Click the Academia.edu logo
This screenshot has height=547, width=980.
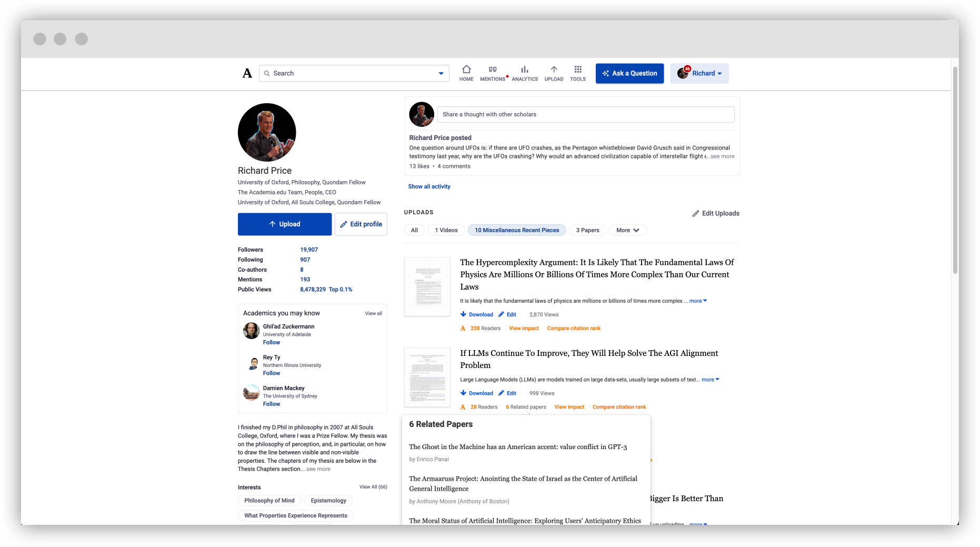click(247, 73)
